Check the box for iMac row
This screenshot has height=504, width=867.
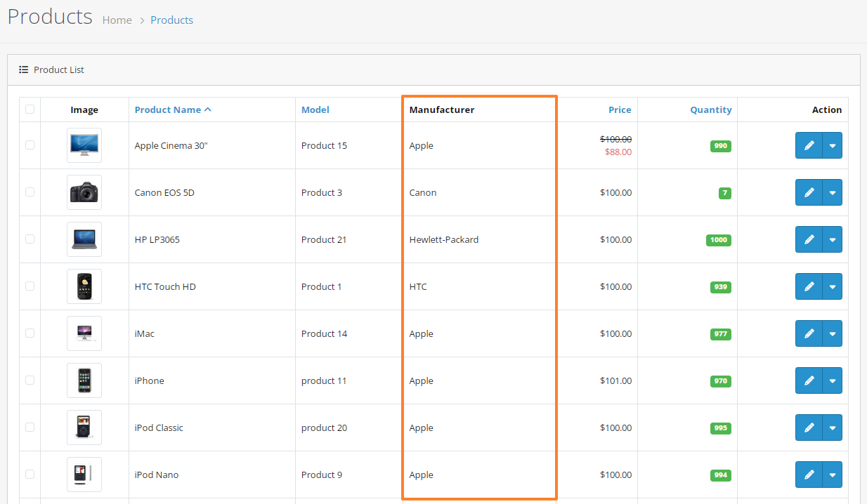click(x=30, y=333)
